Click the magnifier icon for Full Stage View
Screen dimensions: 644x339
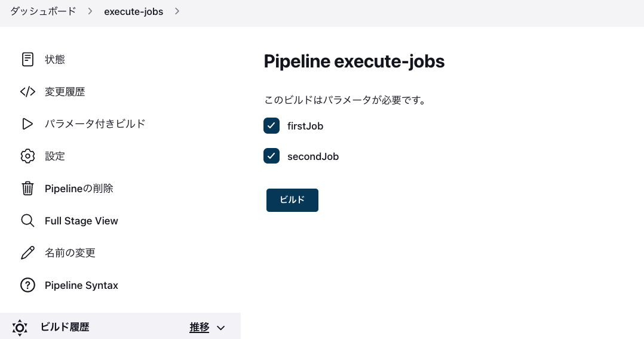[x=27, y=220]
